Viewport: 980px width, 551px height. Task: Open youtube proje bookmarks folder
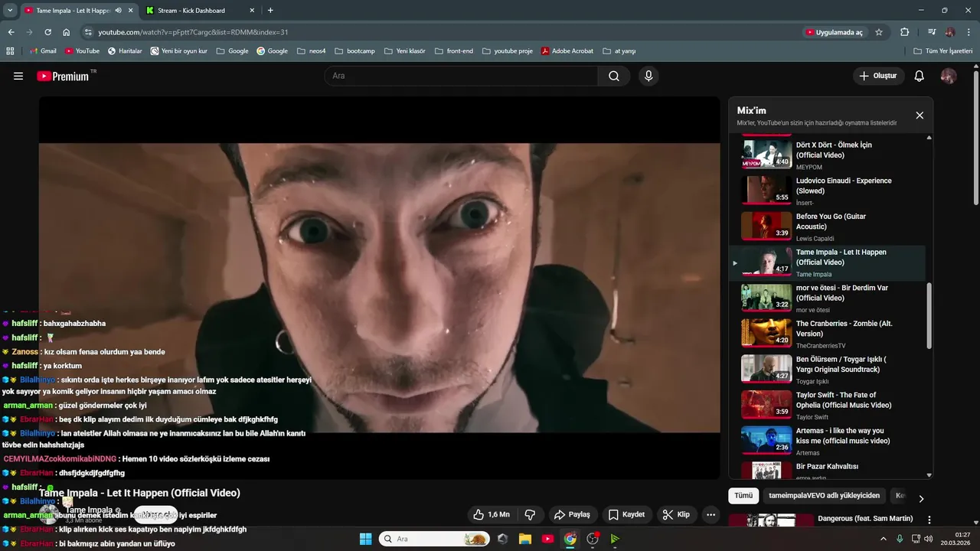pyautogui.click(x=508, y=51)
